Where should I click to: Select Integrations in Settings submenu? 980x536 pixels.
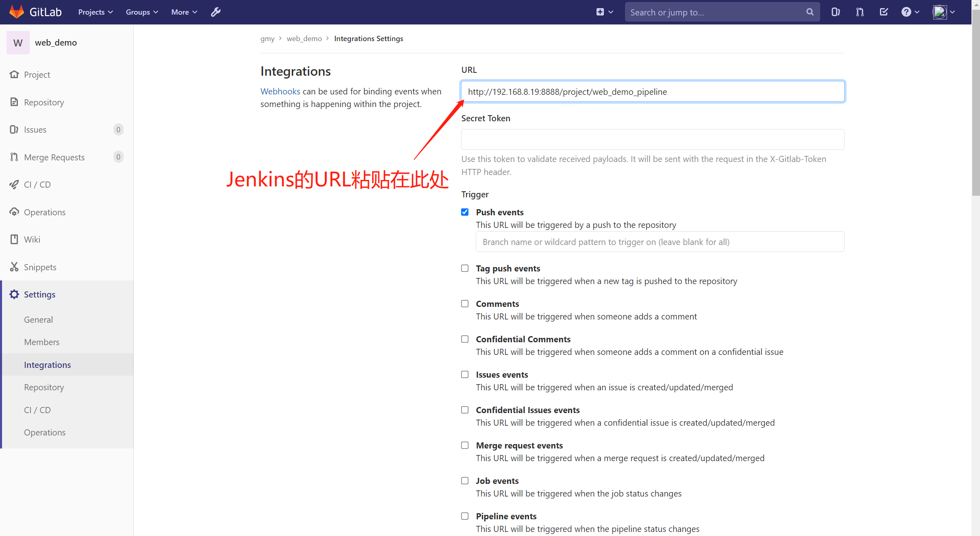(x=47, y=365)
